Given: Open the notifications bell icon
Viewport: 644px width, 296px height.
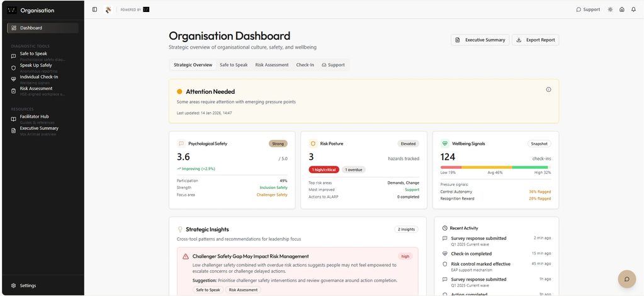Looking at the screenshot, I should click(633, 9).
